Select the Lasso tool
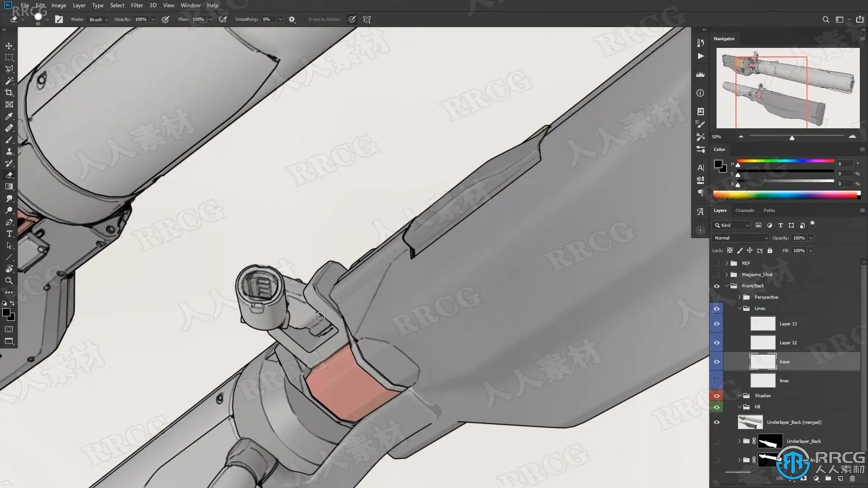 (9, 69)
